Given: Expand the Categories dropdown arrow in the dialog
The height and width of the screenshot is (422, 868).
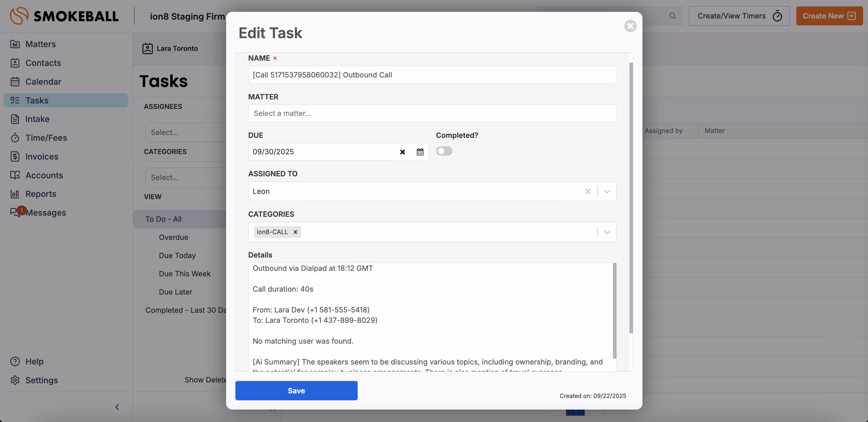Looking at the screenshot, I should click(x=607, y=232).
